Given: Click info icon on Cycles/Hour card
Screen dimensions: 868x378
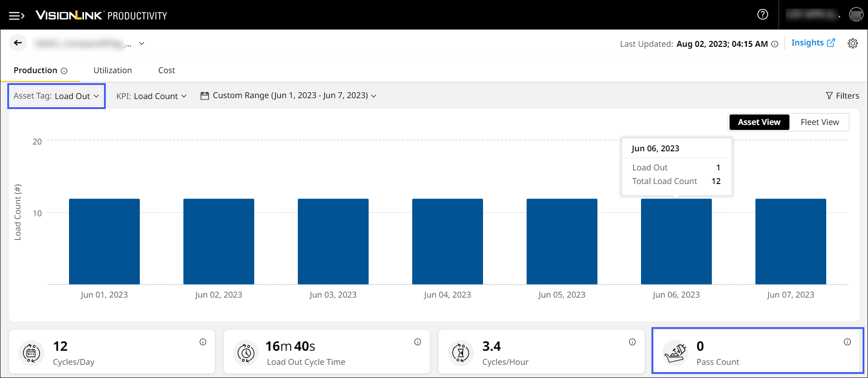Looking at the screenshot, I should 632,342.
